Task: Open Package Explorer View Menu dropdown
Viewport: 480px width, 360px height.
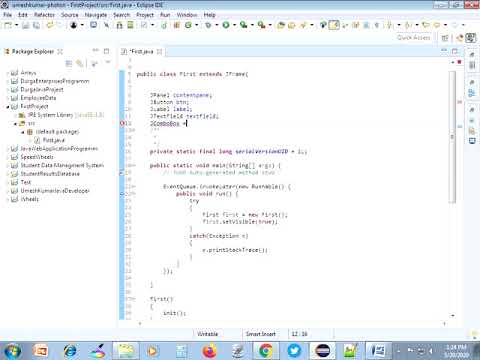Action: [x=108, y=63]
